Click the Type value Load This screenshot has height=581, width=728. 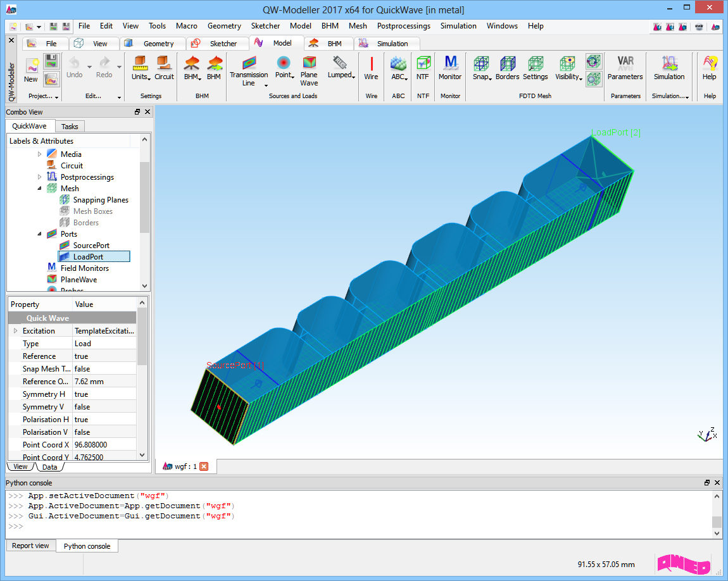104,344
